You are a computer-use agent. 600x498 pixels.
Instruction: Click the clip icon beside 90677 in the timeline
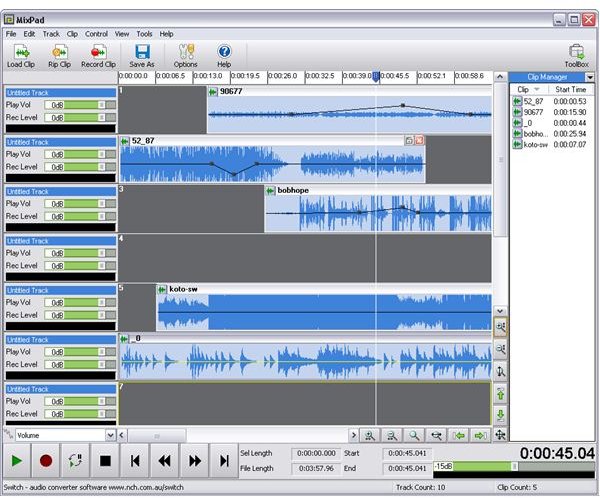(213, 91)
